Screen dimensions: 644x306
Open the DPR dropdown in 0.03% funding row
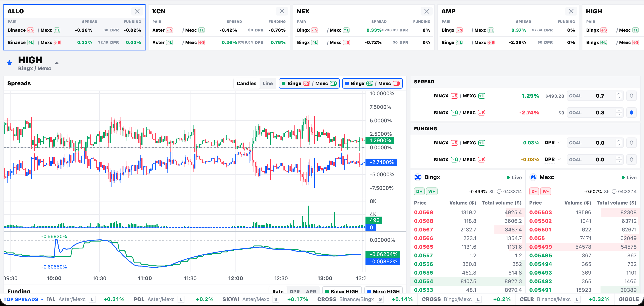click(x=553, y=143)
